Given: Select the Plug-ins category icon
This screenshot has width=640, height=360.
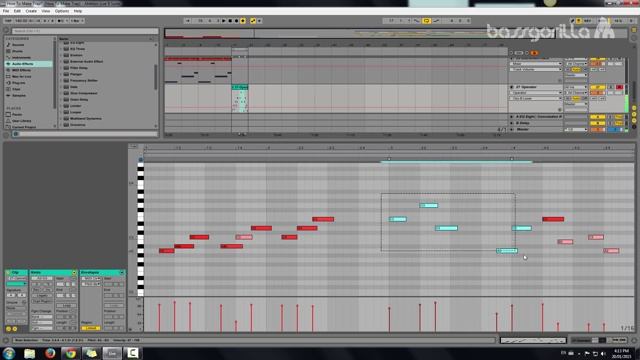Looking at the screenshot, I should pyautogui.click(x=8, y=83).
